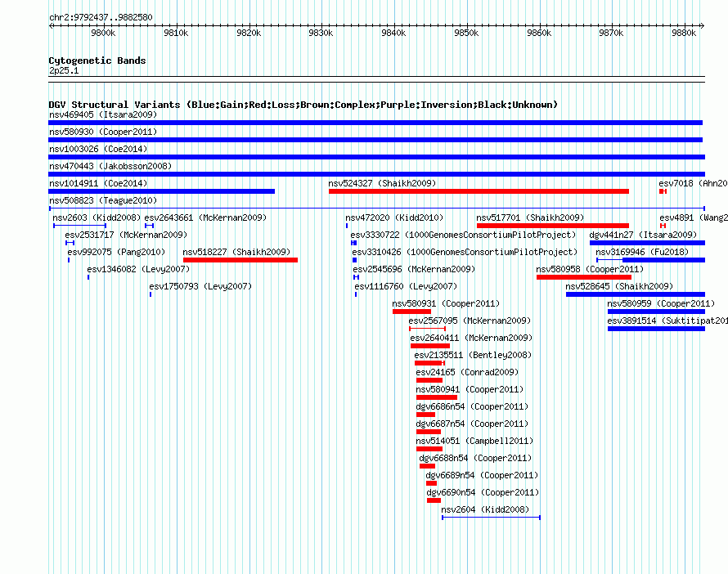Click esv2531717 (McKernan2009) label

point(126,235)
